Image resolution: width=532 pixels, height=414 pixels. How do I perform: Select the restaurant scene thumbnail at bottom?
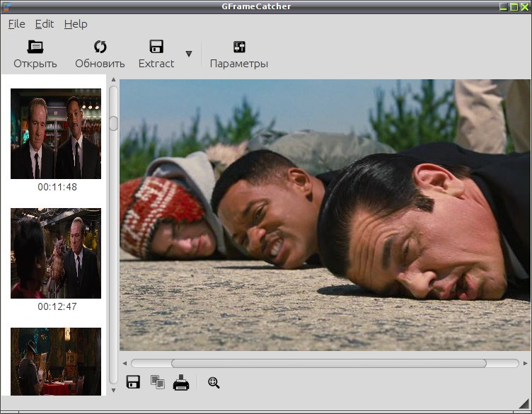[x=56, y=362]
